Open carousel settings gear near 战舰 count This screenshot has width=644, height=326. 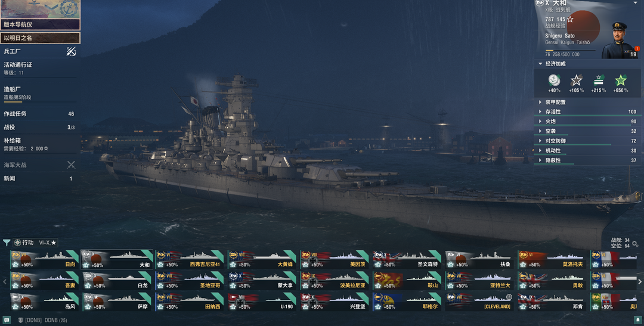pyautogui.click(x=636, y=244)
